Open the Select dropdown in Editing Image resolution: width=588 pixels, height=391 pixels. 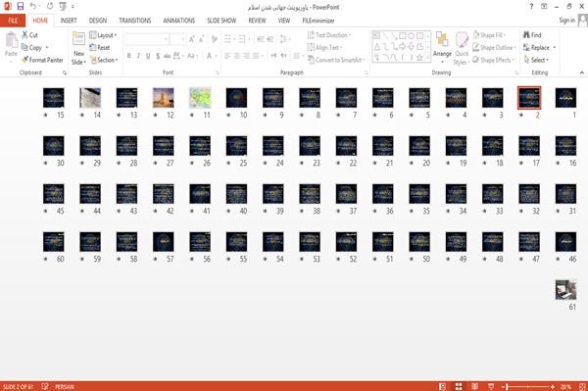coord(536,60)
